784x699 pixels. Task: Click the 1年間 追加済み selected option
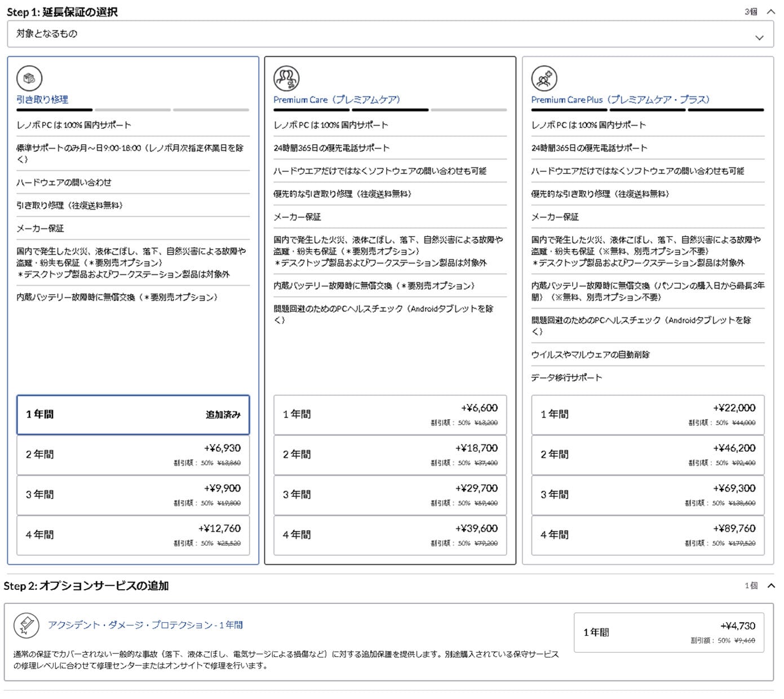click(x=133, y=414)
